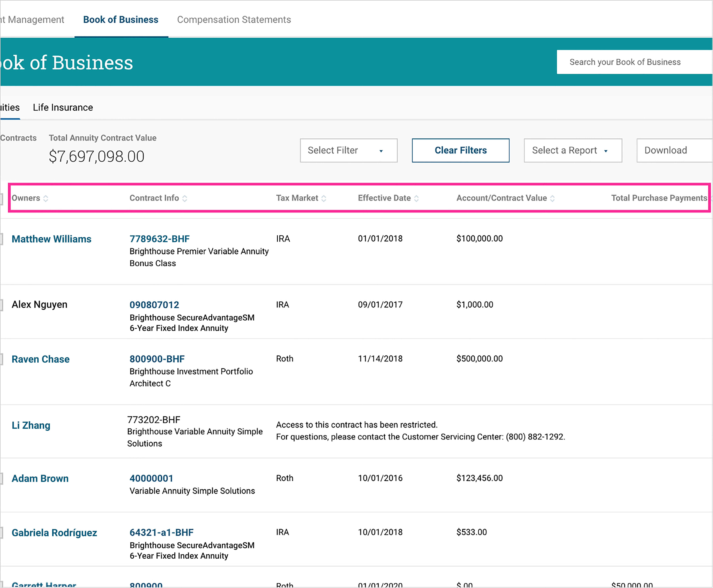Open contract 40000001 link
The image size is (713, 588).
151,478
